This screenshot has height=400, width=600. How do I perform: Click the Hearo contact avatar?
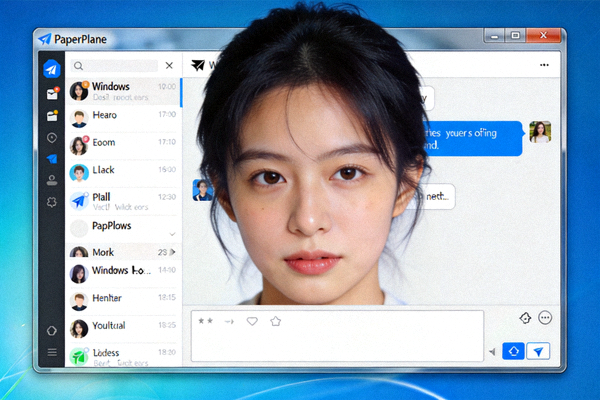pyautogui.click(x=79, y=119)
